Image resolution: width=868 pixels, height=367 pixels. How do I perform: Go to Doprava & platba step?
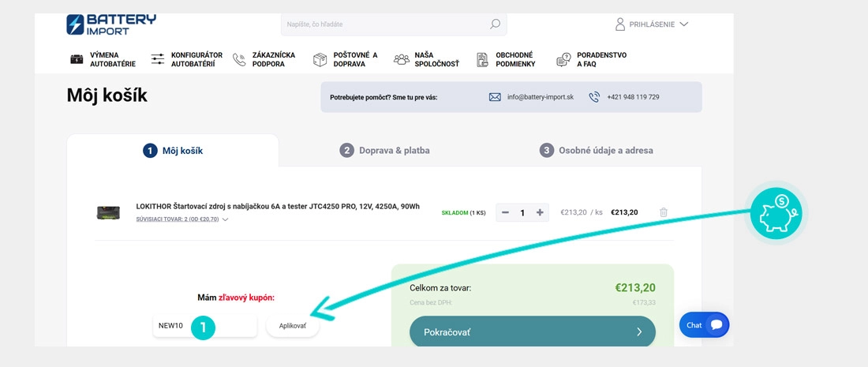click(385, 151)
